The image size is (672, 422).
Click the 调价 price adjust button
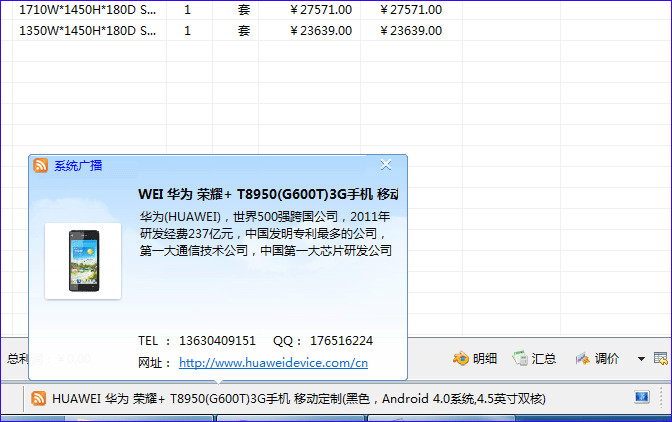597,359
